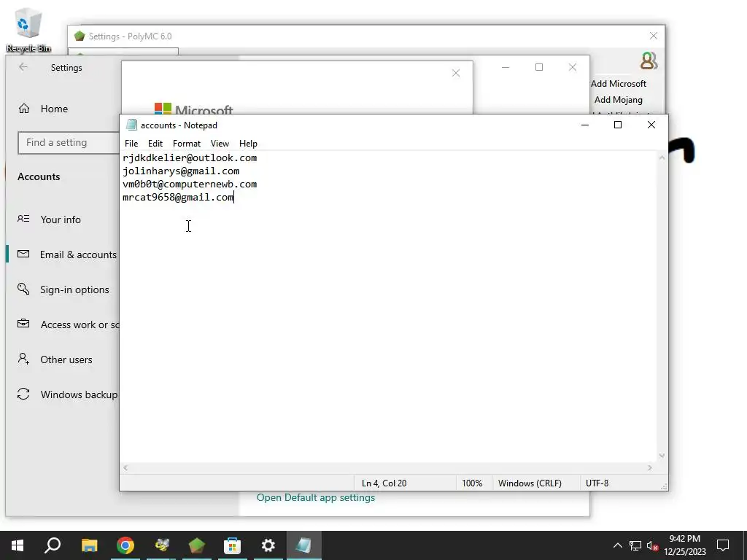Open the Windows Start menu

tap(18, 545)
